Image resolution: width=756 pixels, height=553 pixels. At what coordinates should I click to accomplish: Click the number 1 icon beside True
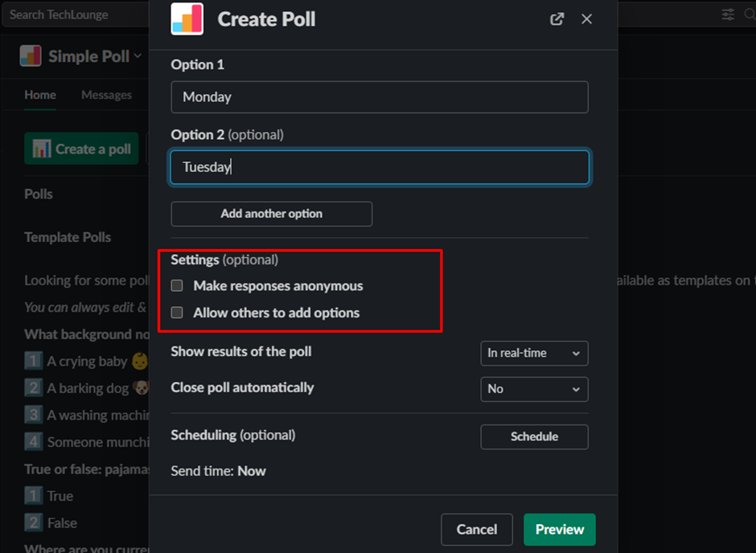(x=33, y=496)
